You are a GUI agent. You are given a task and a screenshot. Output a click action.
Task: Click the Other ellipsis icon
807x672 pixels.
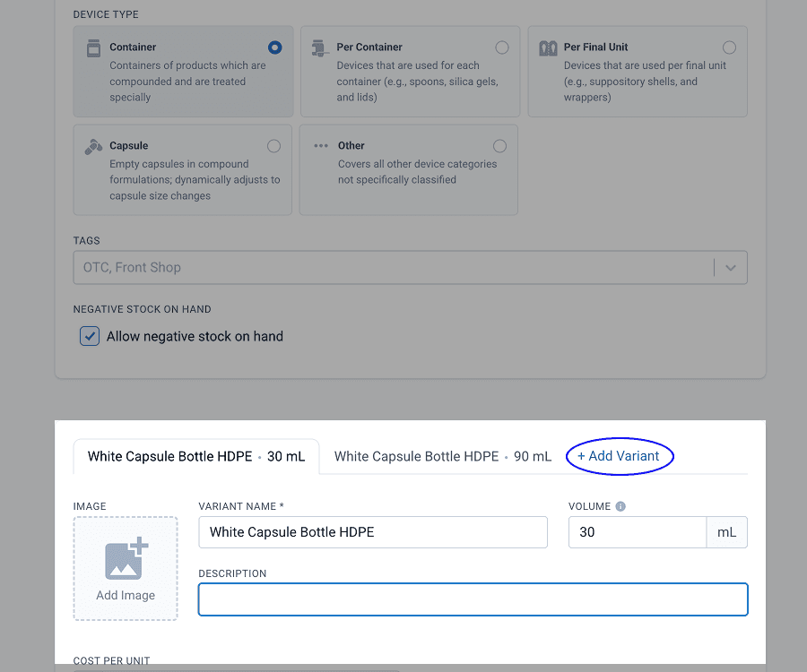coord(321,146)
